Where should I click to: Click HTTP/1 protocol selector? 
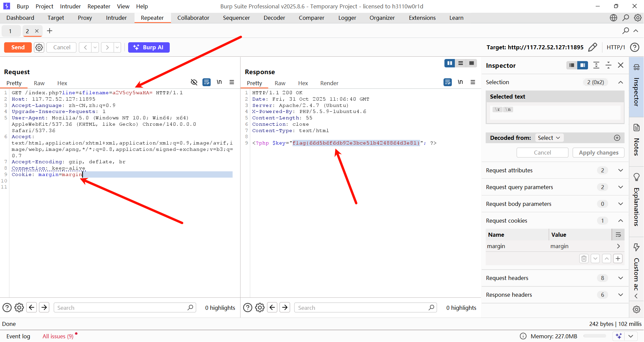616,47
